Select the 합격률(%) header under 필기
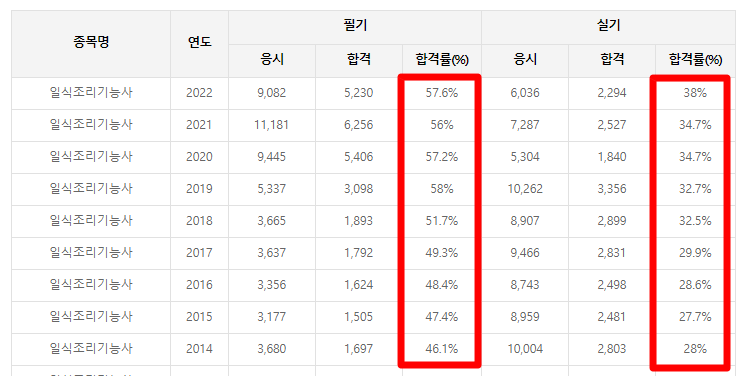The height and width of the screenshot is (376, 739). 442,59
